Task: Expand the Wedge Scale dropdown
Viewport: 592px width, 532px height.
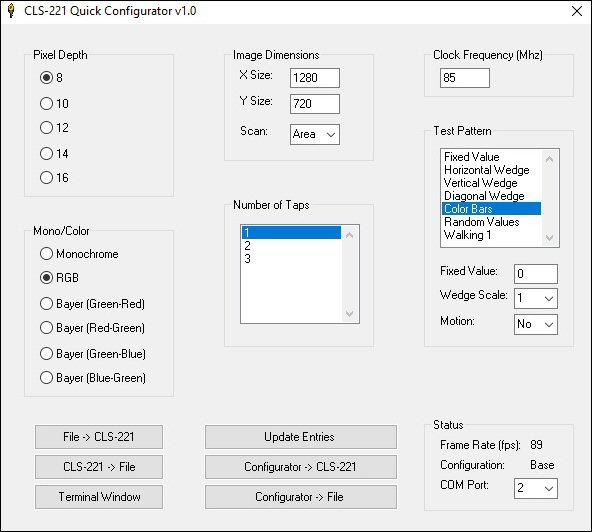Action: click(x=536, y=299)
